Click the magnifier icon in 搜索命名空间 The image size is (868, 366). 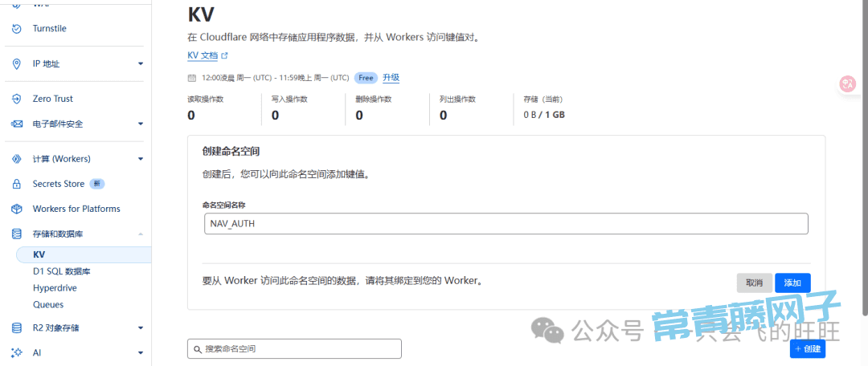click(198, 349)
